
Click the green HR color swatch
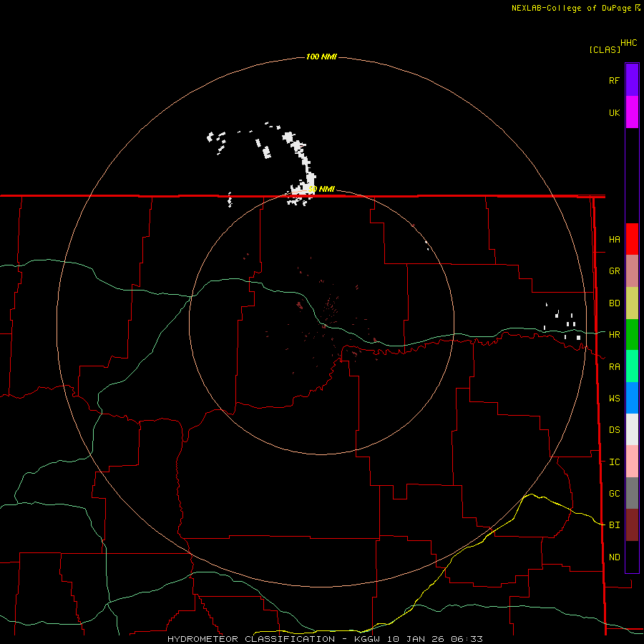(632, 335)
